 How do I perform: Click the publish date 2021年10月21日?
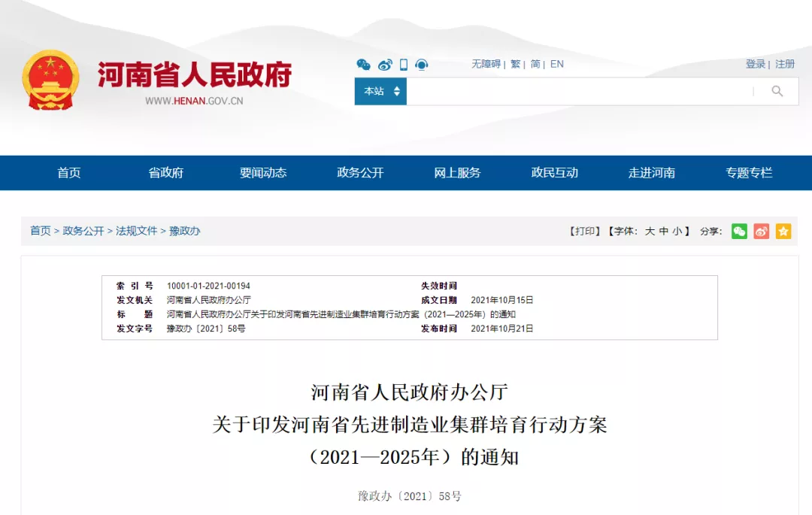click(501, 328)
